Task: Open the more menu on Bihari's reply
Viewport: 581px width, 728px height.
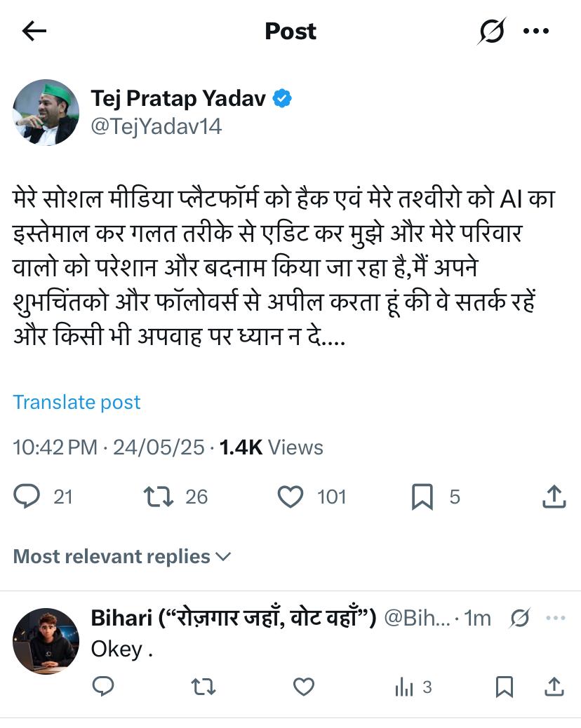Action: click(x=556, y=618)
